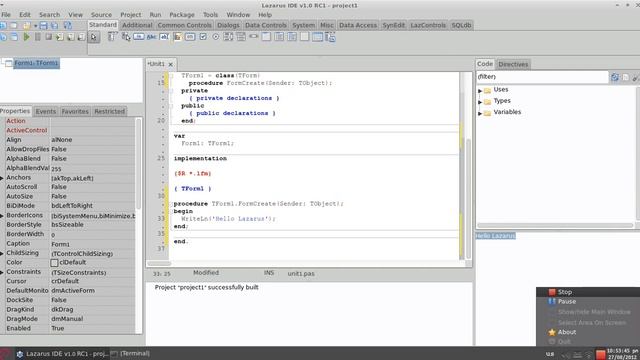The image size is (640, 360).
Task: Open the Common Controls palette tab
Action: click(184, 25)
